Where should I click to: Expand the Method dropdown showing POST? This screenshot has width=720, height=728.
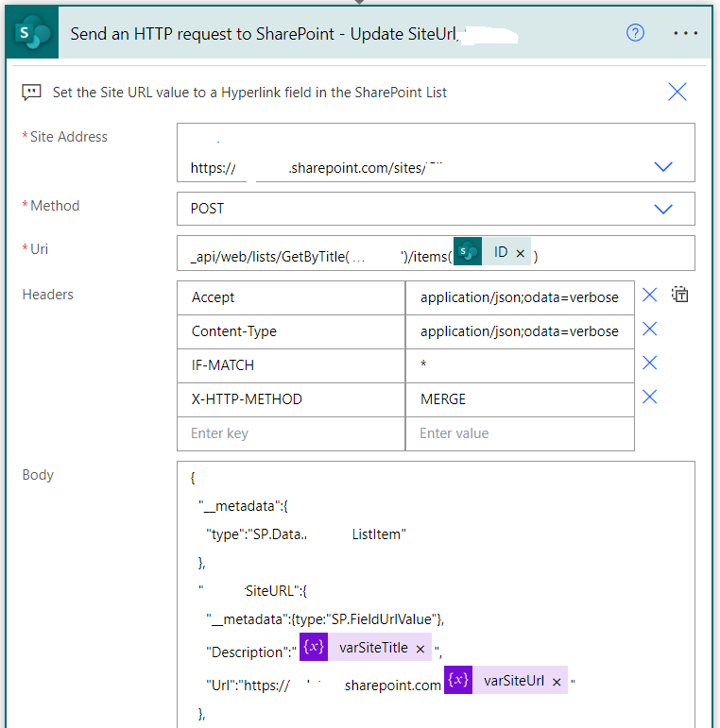coord(663,209)
